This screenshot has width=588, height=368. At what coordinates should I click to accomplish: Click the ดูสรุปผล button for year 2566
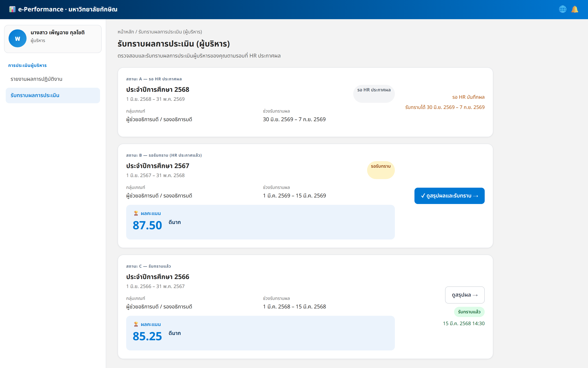point(465,295)
